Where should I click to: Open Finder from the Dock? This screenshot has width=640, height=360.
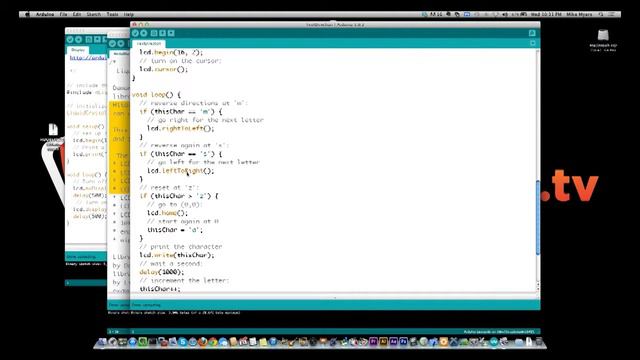(102, 342)
